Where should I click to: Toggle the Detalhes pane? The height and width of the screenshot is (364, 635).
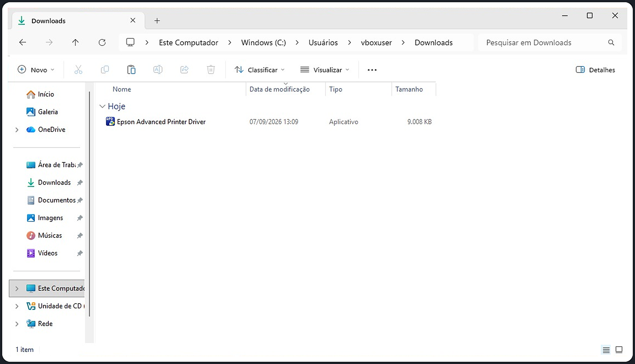[595, 70]
